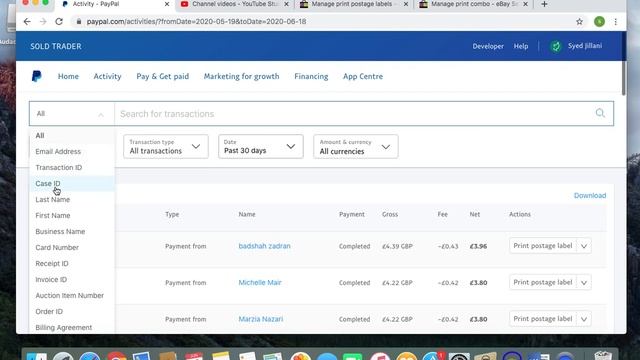640x360 pixels.
Task: Select First Name filter option
Action: click(x=72, y=216)
